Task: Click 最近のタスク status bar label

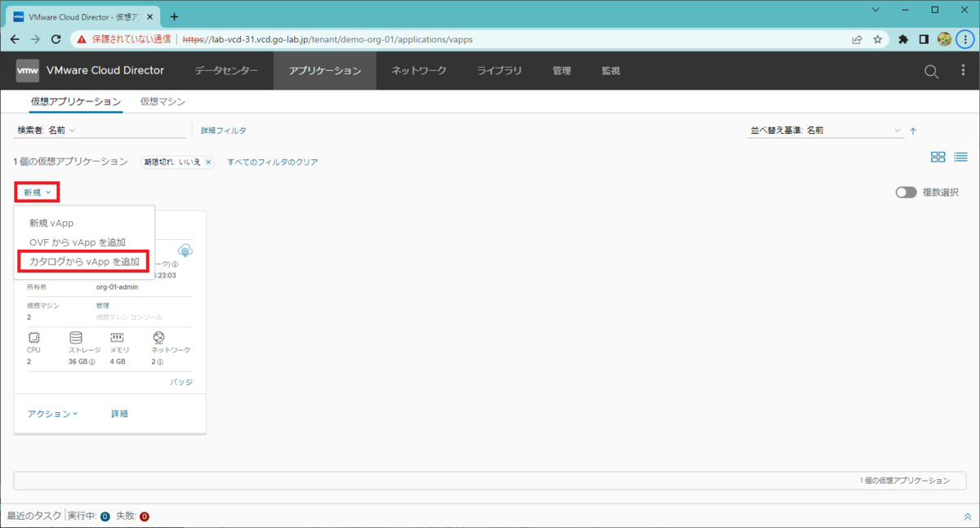Action: 34,517
